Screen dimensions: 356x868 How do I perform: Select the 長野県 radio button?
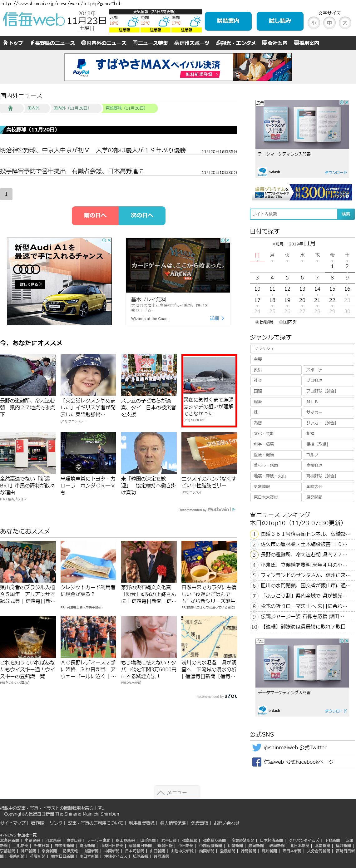[x=257, y=322]
